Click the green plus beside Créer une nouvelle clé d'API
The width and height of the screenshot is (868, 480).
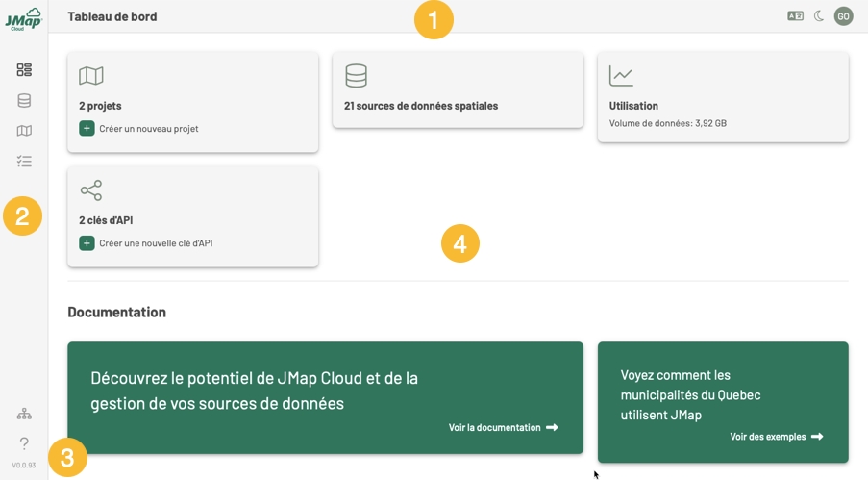coord(87,243)
